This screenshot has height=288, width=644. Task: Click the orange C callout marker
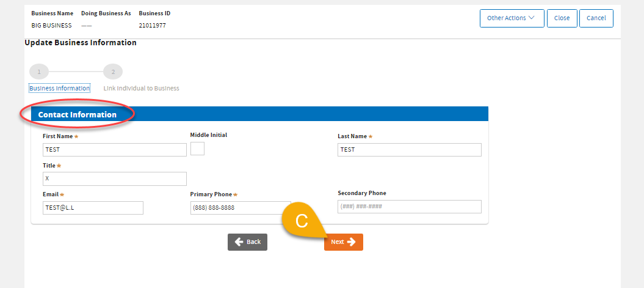pos(302,221)
